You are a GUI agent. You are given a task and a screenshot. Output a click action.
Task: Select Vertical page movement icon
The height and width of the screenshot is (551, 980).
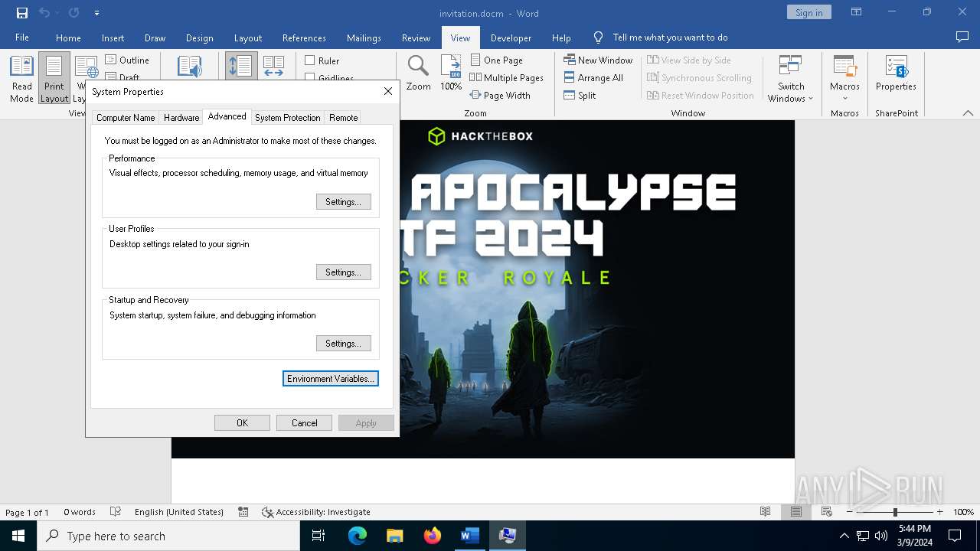[x=240, y=67]
